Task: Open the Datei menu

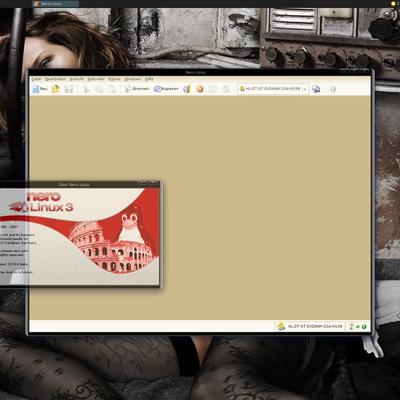Action: [36, 79]
